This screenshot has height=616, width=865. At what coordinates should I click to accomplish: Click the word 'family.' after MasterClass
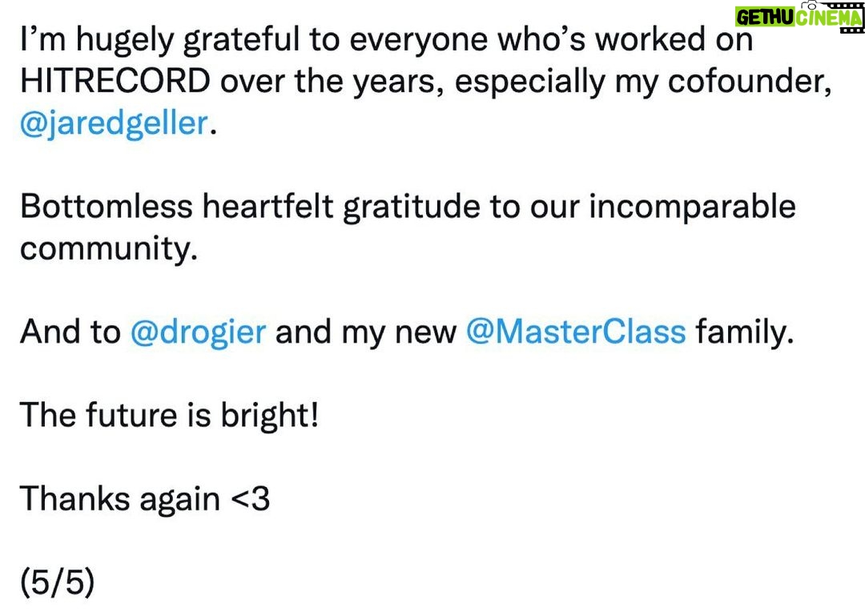coord(745,332)
